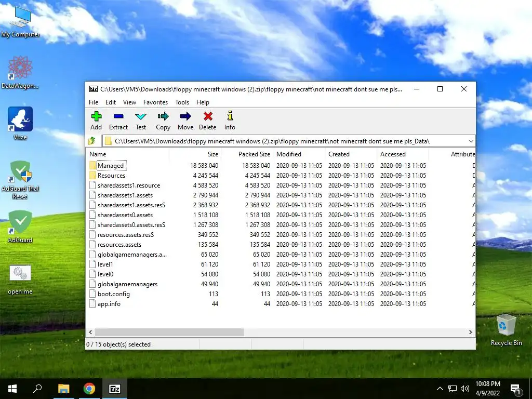Sort by Packed Size column header
532x399 pixels.
click(x=247, y=154)
